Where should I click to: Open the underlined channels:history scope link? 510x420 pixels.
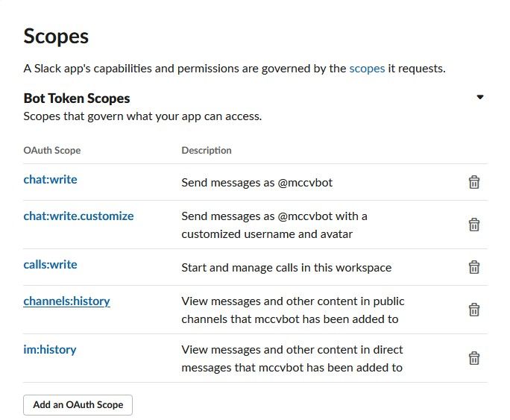pyautogui.click(x=66, y=301)
